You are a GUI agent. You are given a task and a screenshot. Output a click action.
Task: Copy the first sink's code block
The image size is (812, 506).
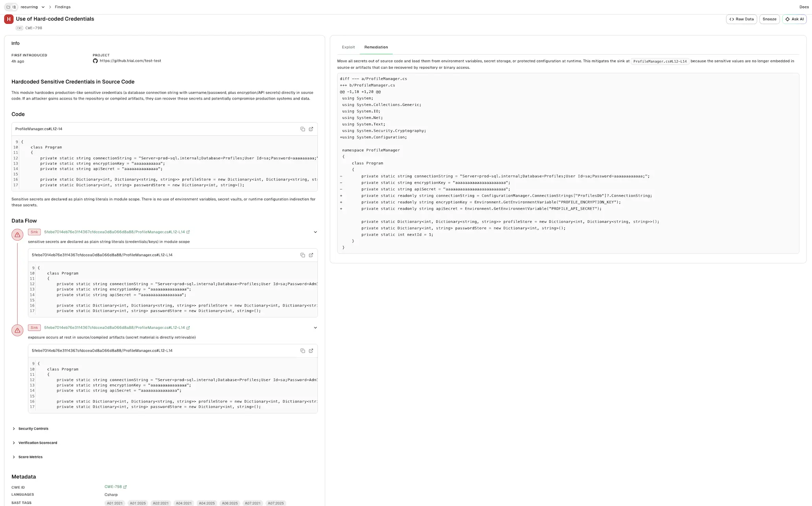303,255
